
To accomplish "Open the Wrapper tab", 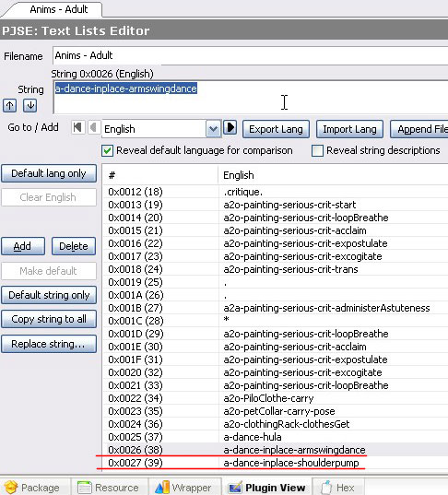I will (x=184, y=488).
